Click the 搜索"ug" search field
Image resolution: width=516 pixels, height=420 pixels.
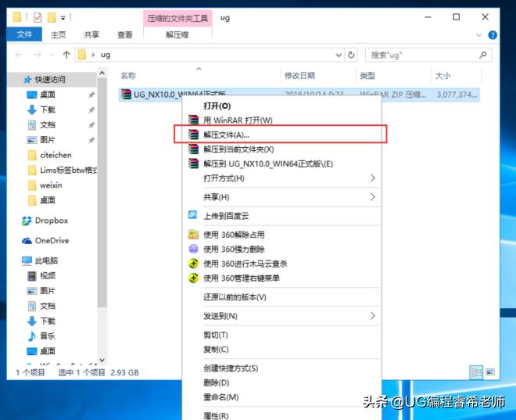coord(428,55)
